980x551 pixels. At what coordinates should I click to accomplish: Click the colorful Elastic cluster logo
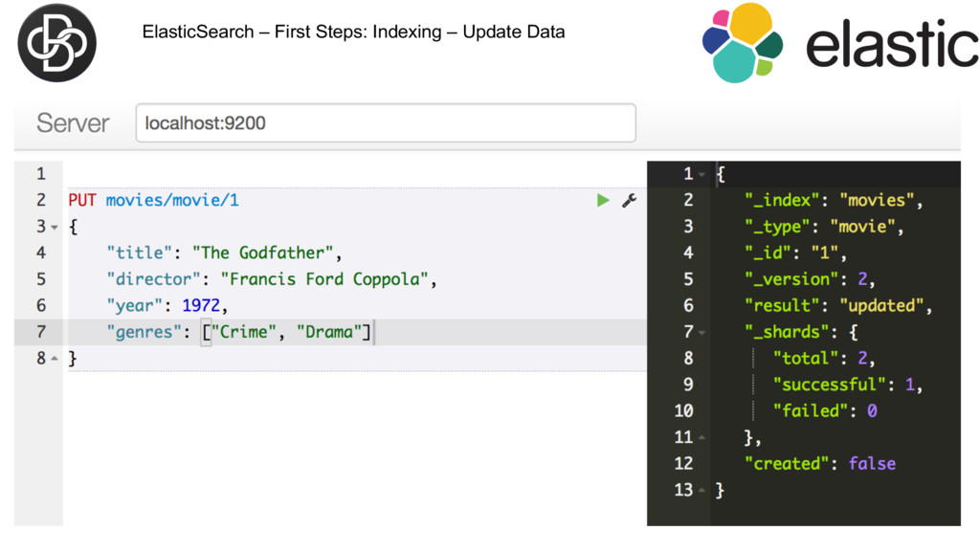click(743, 42)
